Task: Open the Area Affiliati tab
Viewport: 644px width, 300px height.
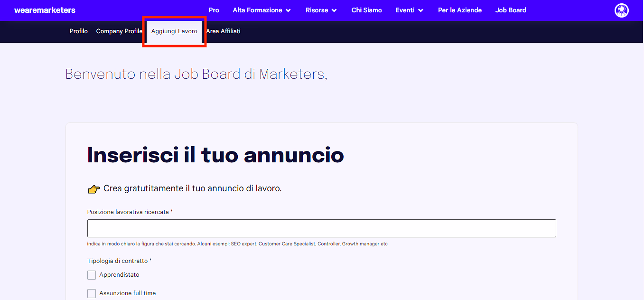Action: [x=223, y=31]
